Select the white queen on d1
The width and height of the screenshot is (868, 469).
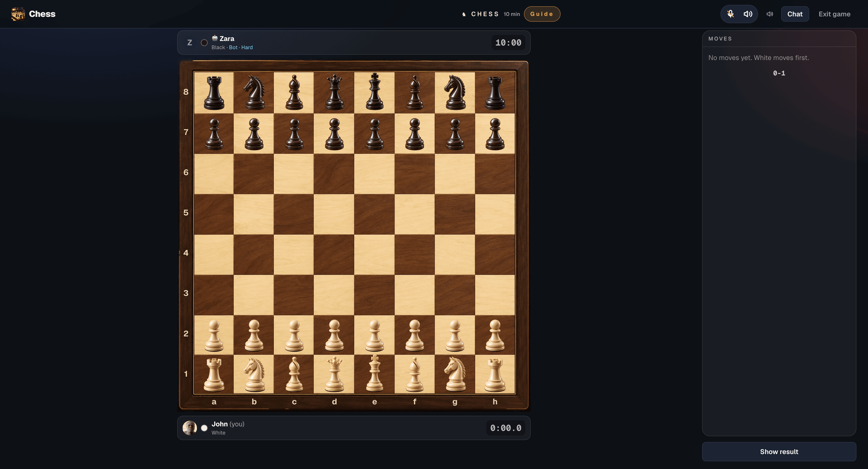334,374
